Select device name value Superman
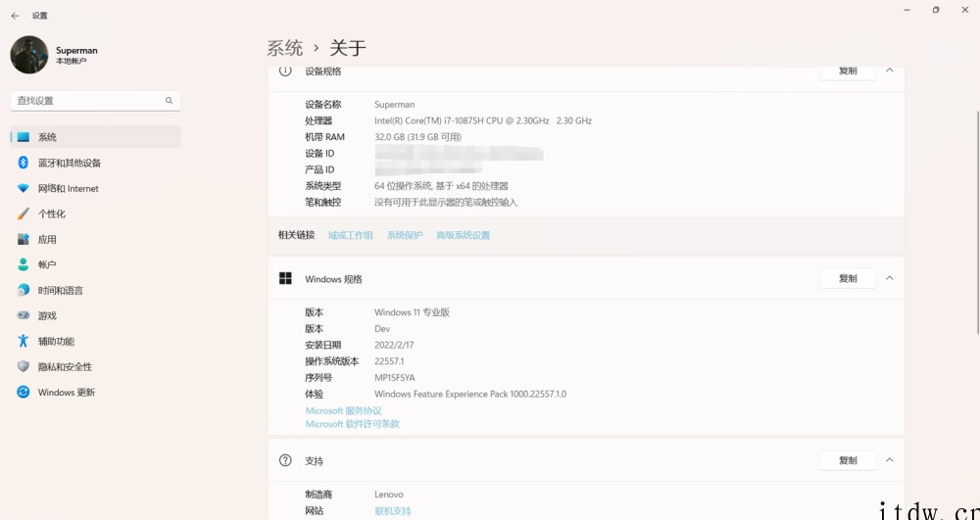Screen dimensions: 980x520 (394, 105)
